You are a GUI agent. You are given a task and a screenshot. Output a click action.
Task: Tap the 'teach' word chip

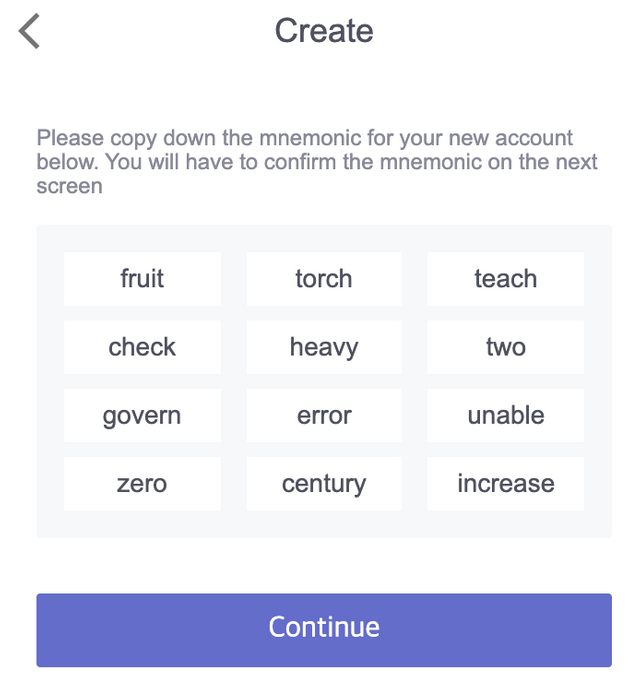pyautogui.click(x=505, y=279)
